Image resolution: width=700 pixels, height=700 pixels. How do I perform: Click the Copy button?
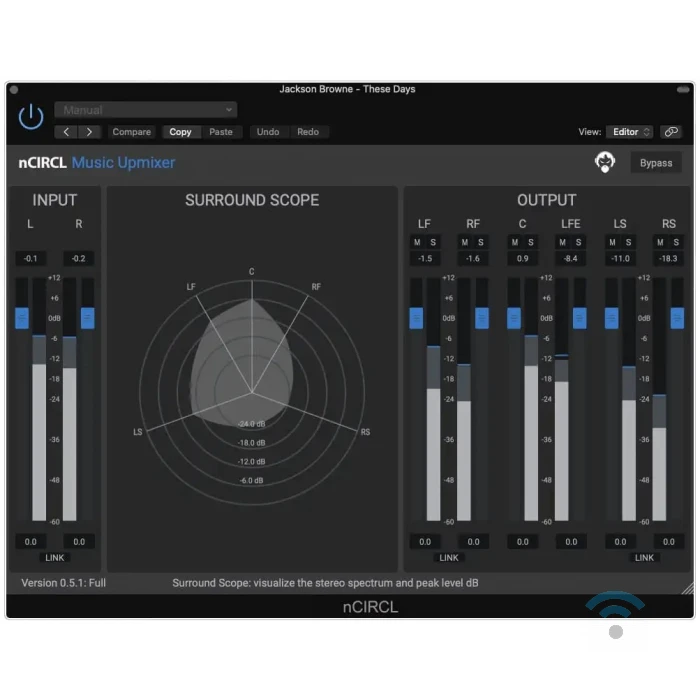pyautogui.click(x=180, y=132)
